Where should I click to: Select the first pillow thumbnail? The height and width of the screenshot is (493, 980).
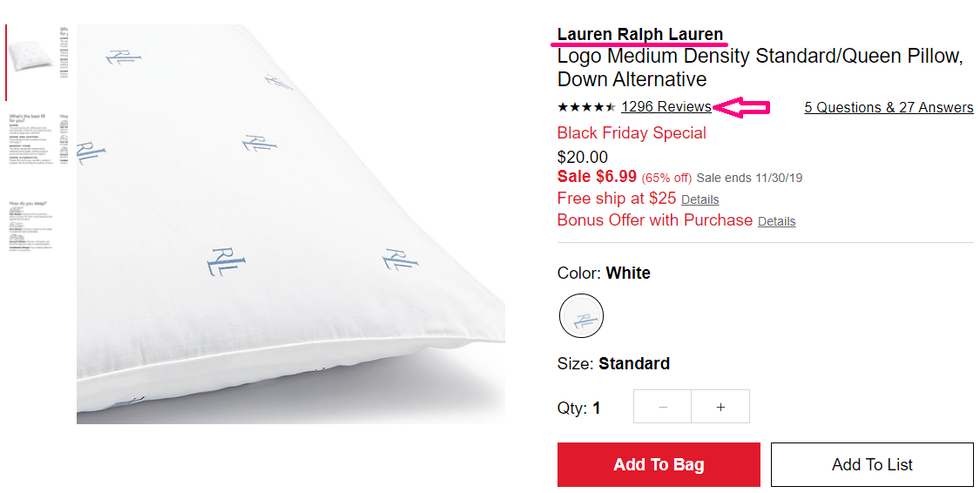(38, 57)
